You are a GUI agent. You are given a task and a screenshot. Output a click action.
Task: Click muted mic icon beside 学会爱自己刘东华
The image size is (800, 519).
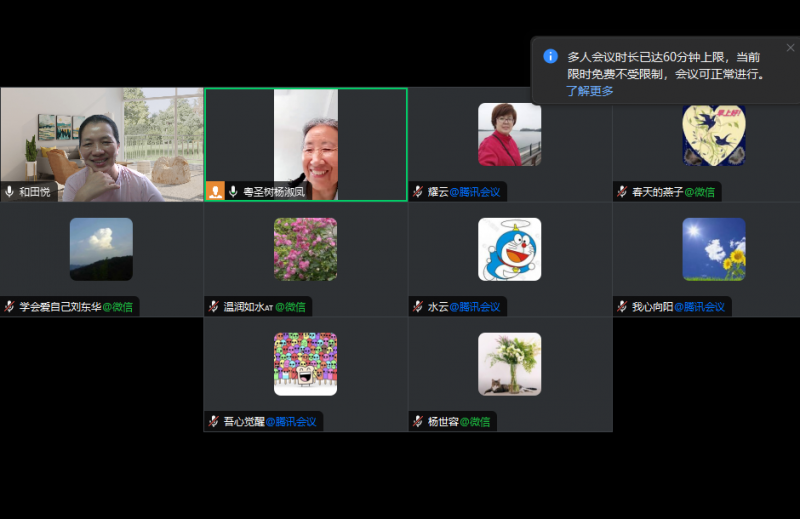click(x=10, y=307)
